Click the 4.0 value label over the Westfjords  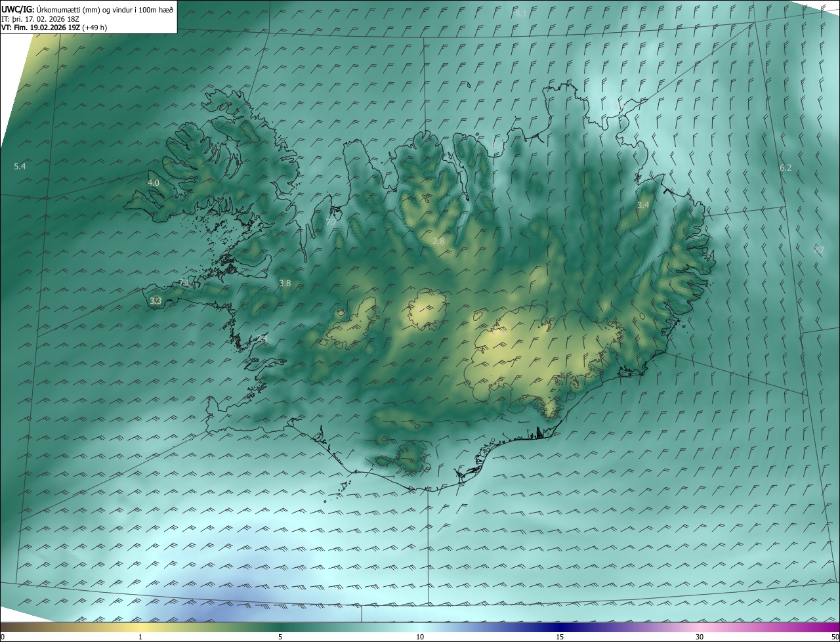coord(154,183)
